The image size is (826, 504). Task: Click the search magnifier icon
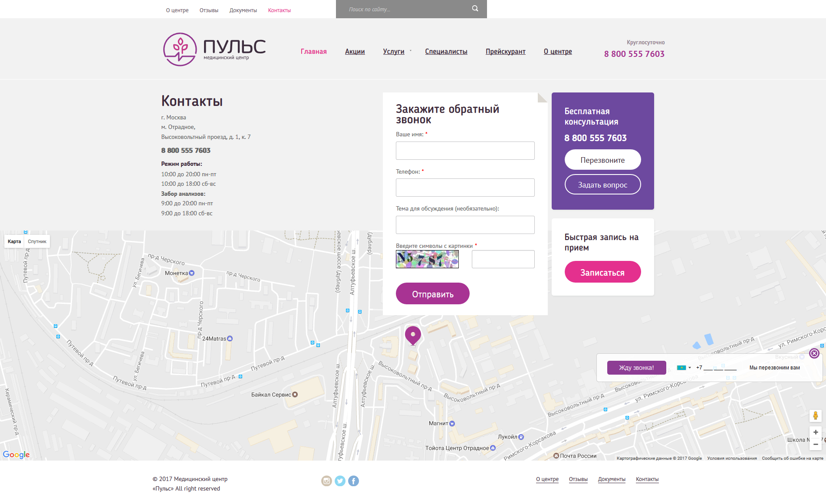pyautogui.click(x=475, y=8)
